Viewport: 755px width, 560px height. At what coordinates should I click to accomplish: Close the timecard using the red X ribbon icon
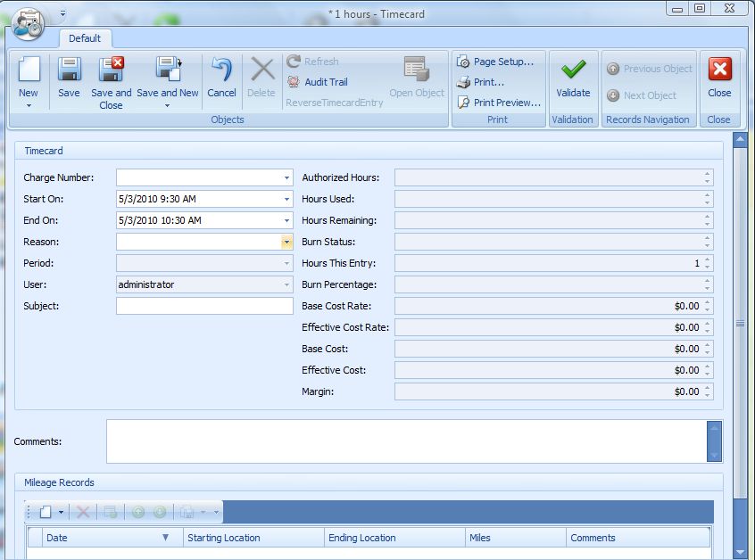720,70
